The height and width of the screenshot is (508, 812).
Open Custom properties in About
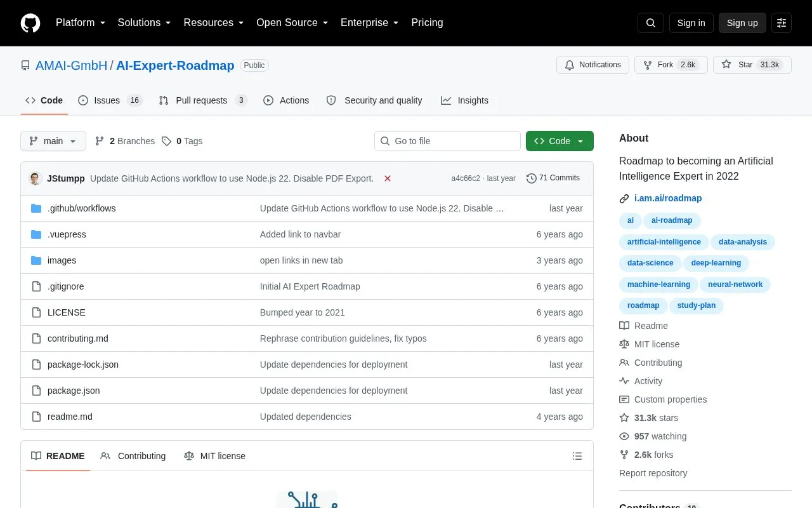[x=663, y=399]
